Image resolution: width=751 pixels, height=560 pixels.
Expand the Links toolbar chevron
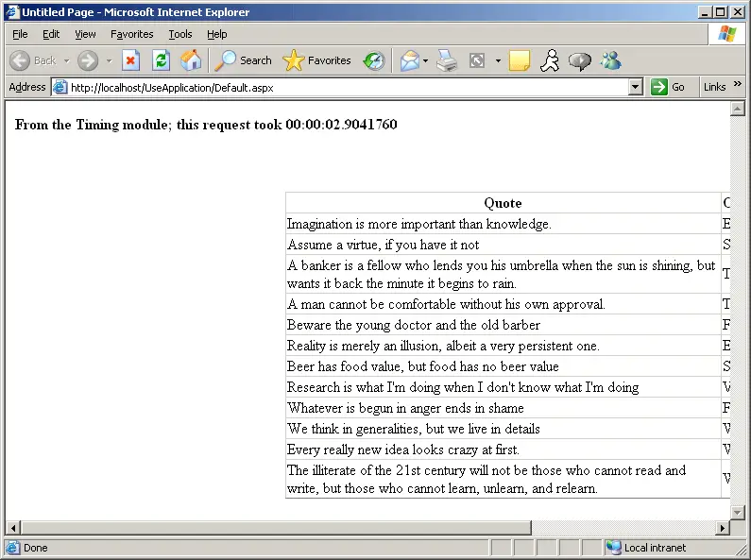pos(738,84)
